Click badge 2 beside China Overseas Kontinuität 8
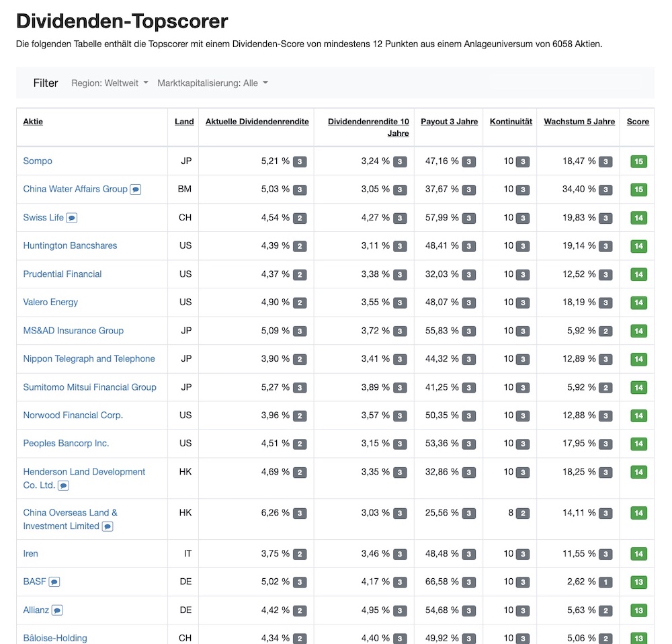The height and width of the screenshot is (644, 672). coord(522,513)
